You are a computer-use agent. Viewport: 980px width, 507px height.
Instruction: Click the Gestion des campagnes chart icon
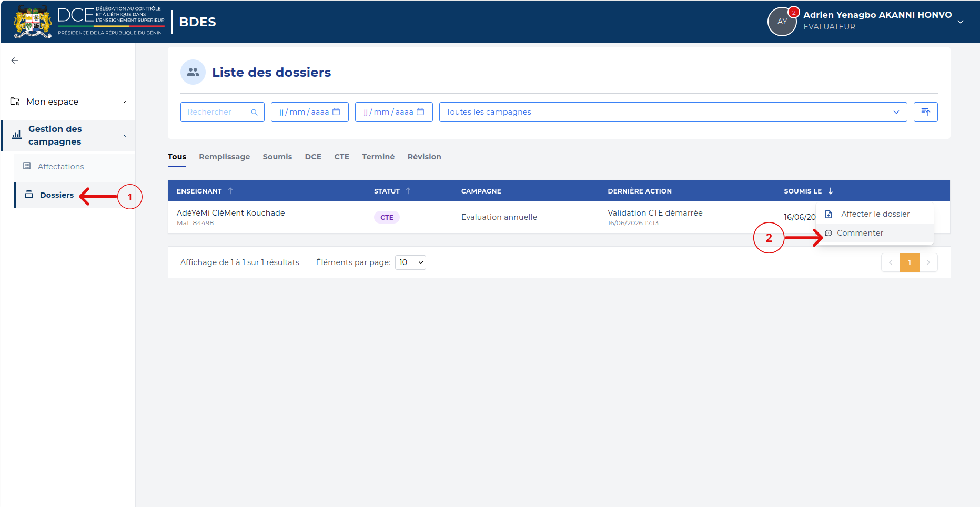click(x=17, y=135)
